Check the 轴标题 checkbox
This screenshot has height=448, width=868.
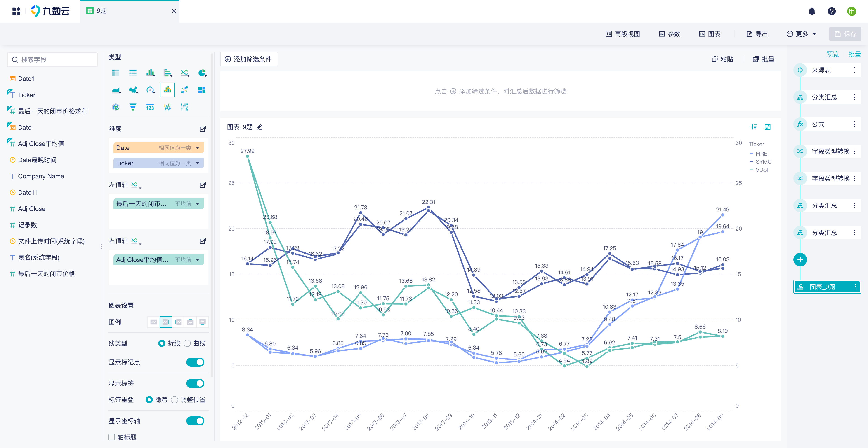click(111, 437)
